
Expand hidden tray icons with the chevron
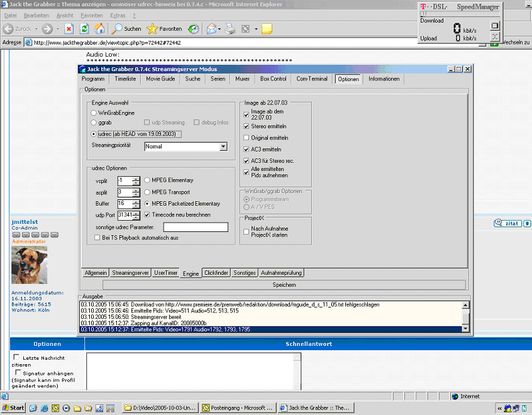(499, 408)
